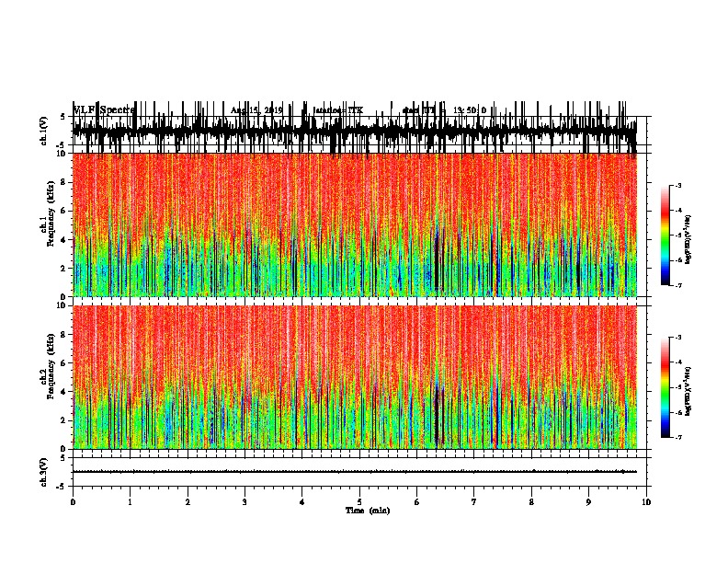728x563 pixels.
Task: Click the ch.2 colorbar 'log(PSD)' label
Action: [x=688, y=391]
